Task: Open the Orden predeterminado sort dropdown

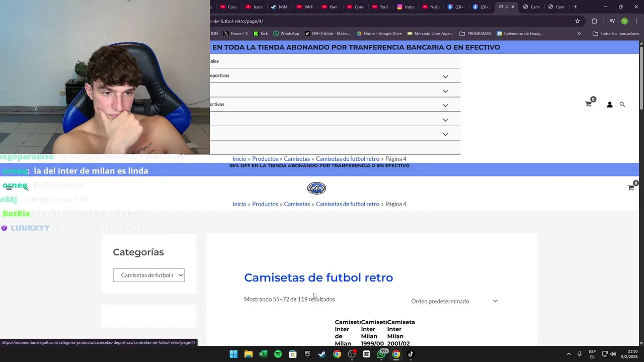Action: 454,301
